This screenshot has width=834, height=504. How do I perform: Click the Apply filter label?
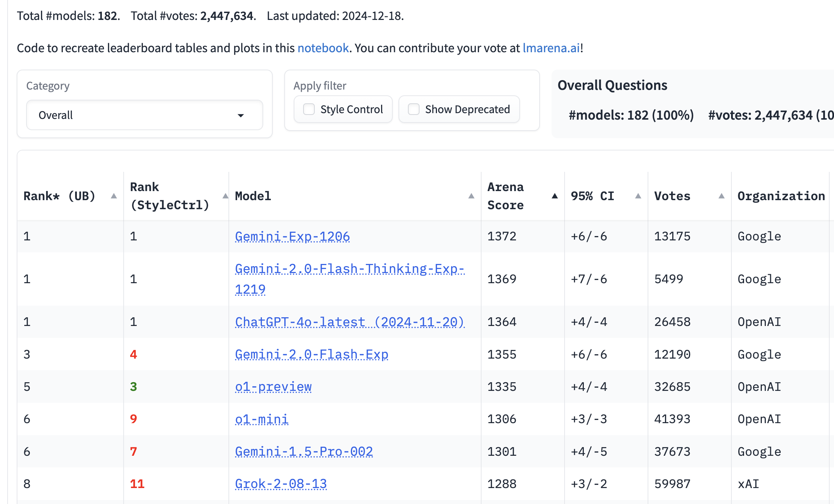pos(320,86)
